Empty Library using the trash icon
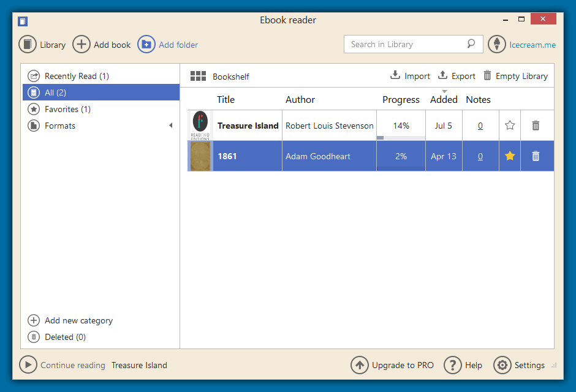The image size is (576, 392). coord(487,75)
